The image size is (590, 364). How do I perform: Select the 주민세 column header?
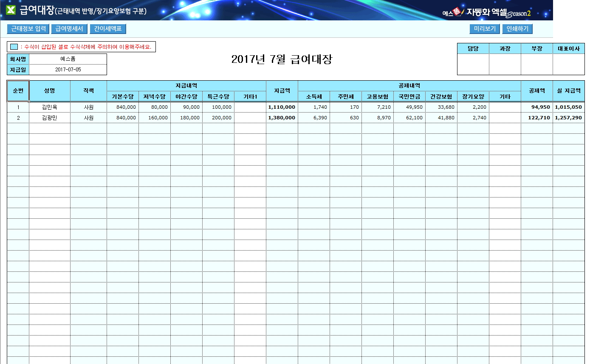pyautogui.click(x=346, y=96)
